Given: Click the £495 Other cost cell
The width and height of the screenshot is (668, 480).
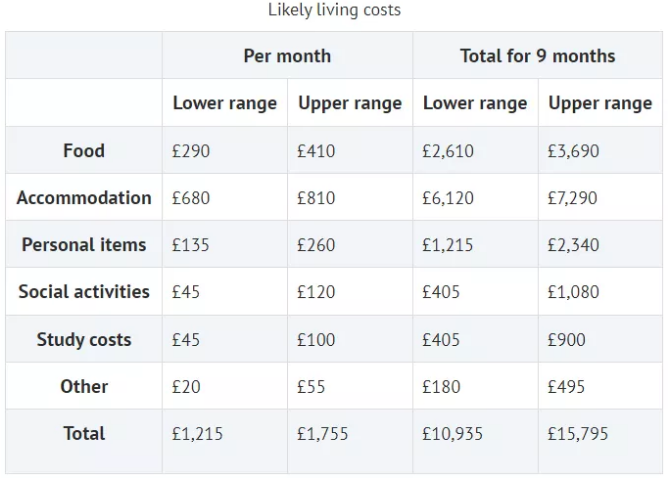Looking at the screenshot, I should click(566, 387).
